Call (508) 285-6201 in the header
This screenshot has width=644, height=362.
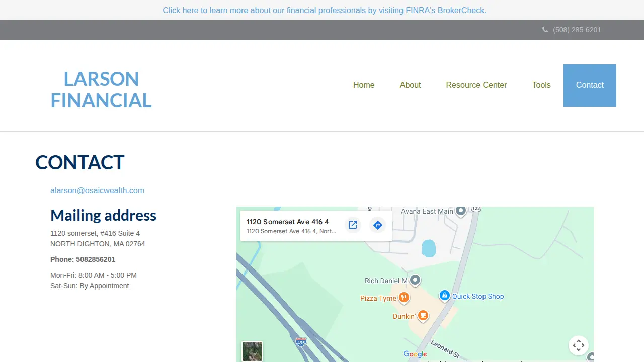577,30
